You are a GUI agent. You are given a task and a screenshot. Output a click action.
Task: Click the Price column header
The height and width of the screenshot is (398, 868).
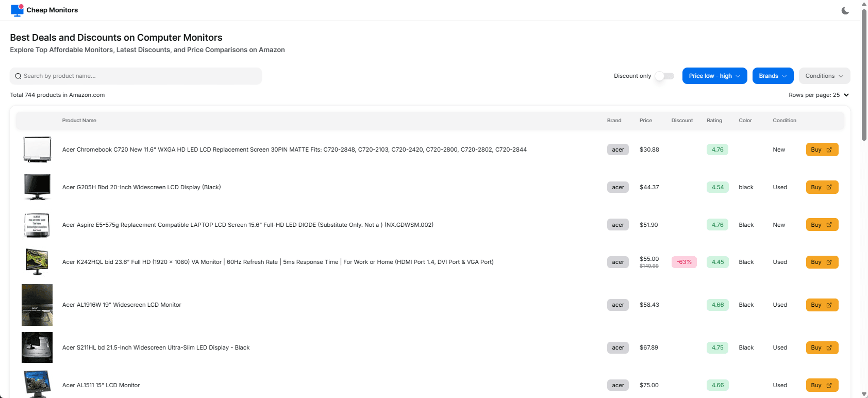pyautogui.click(x=646, y=121)
